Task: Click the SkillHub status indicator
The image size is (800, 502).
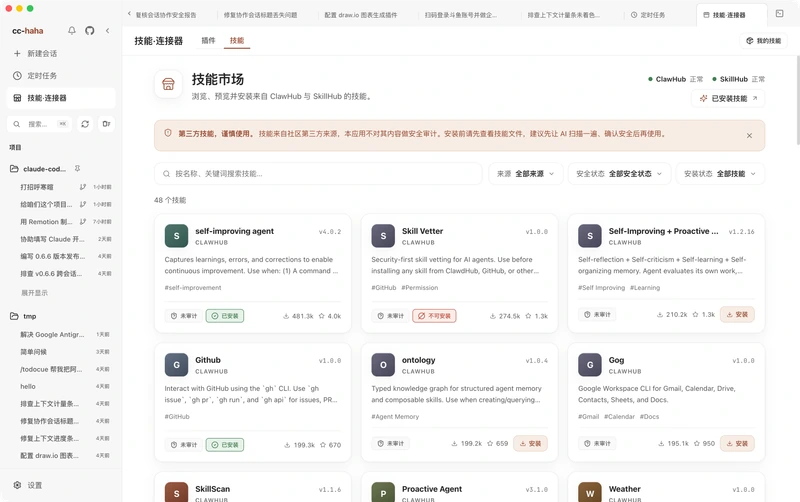Action: pyautogui.click(x=738, y=79)
